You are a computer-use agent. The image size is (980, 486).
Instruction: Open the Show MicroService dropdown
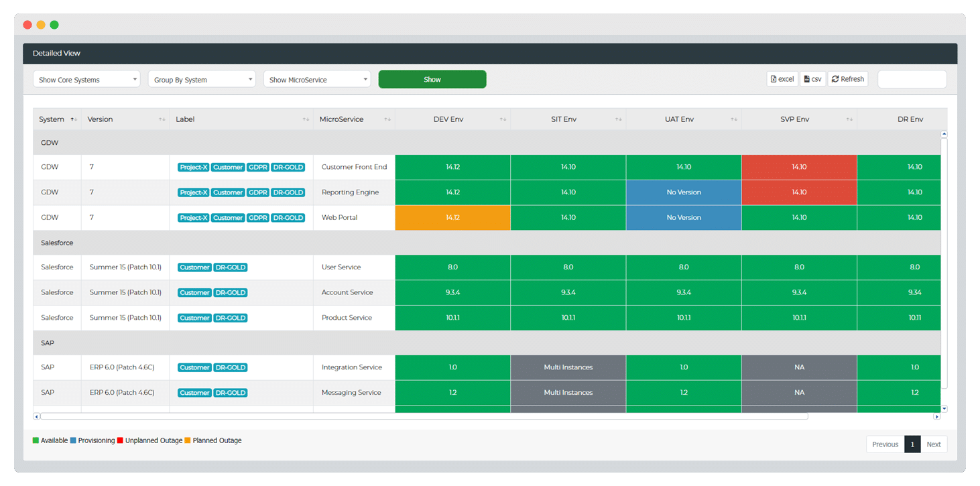317,79
